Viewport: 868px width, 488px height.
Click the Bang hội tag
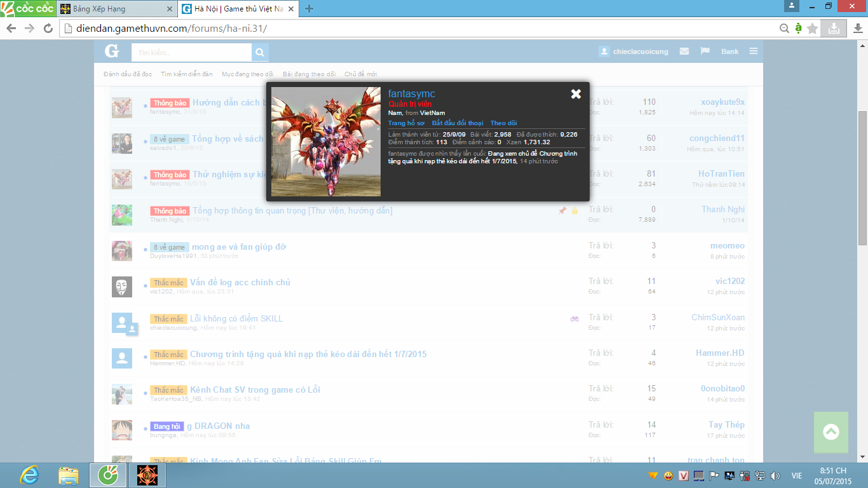[x=167, y=426]
